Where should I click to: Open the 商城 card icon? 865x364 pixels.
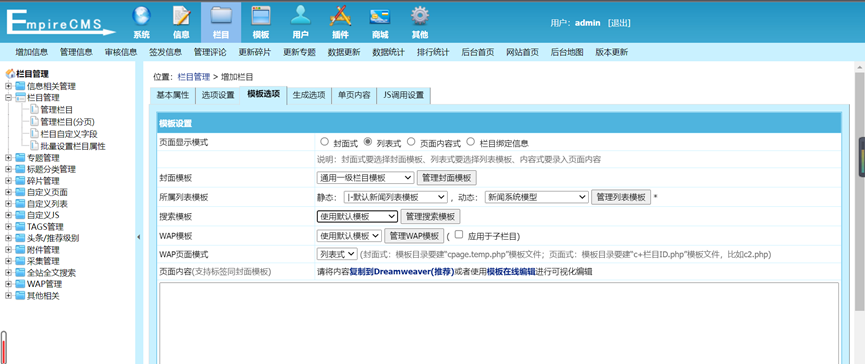pyautogui.click(x=380, y=17)
